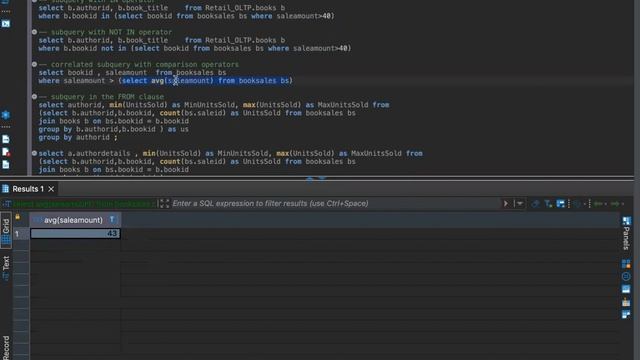This screenshot has width=640, height=360.
Task: Switch to Text view tab
Action: point(6,268)
